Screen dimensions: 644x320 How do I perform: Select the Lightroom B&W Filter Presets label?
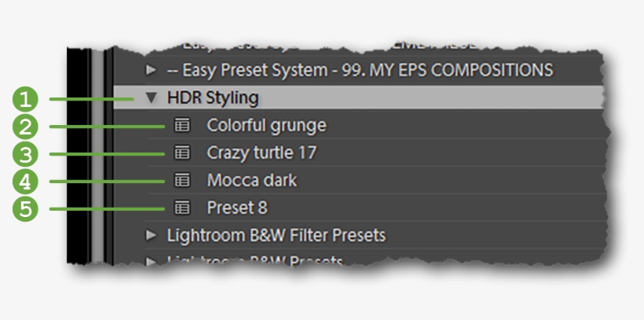(x=276, y=235)
